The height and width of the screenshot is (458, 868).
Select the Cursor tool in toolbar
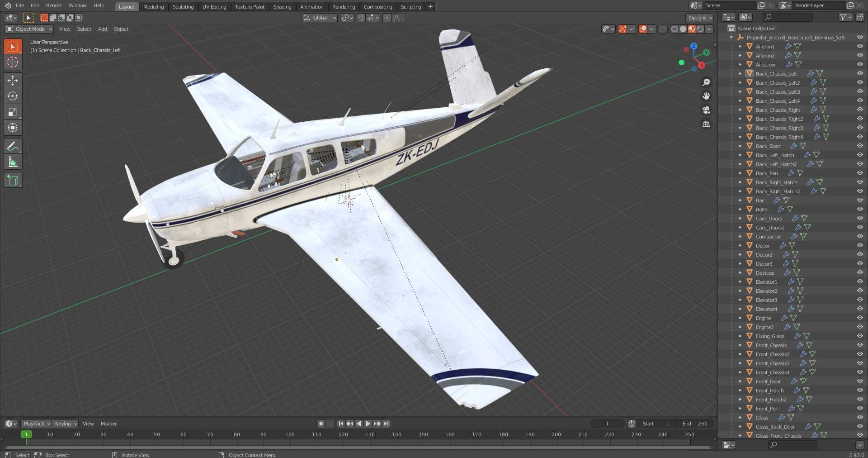tap(13, 62)
